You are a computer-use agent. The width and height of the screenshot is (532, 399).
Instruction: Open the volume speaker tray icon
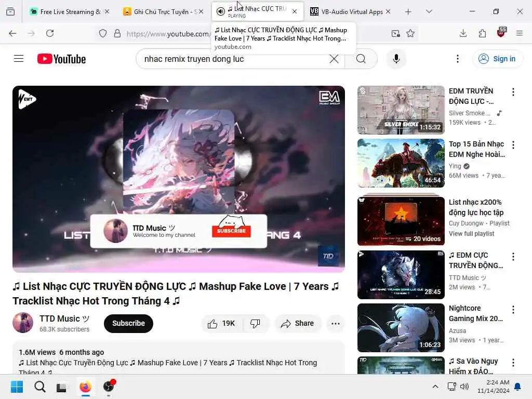(464, 387)
